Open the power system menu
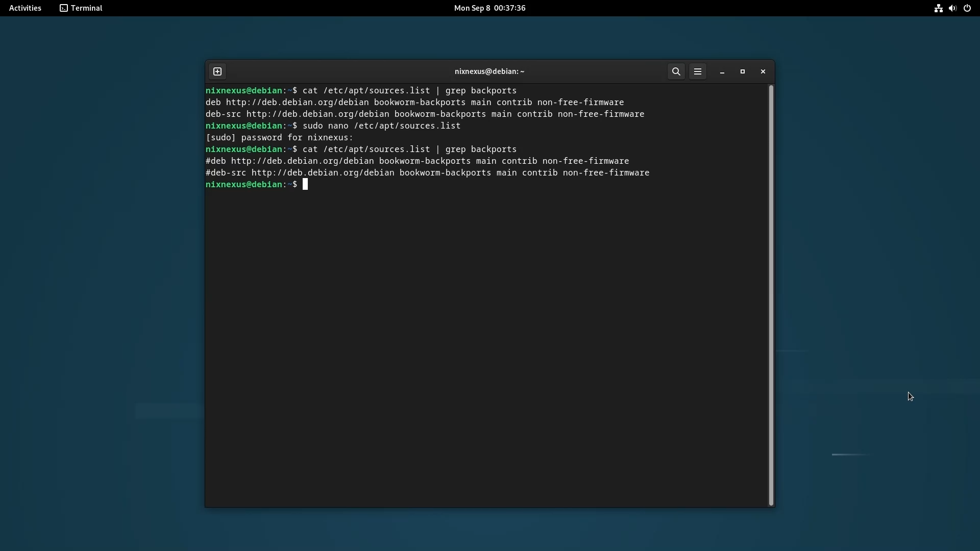 (x=967, y=8)
